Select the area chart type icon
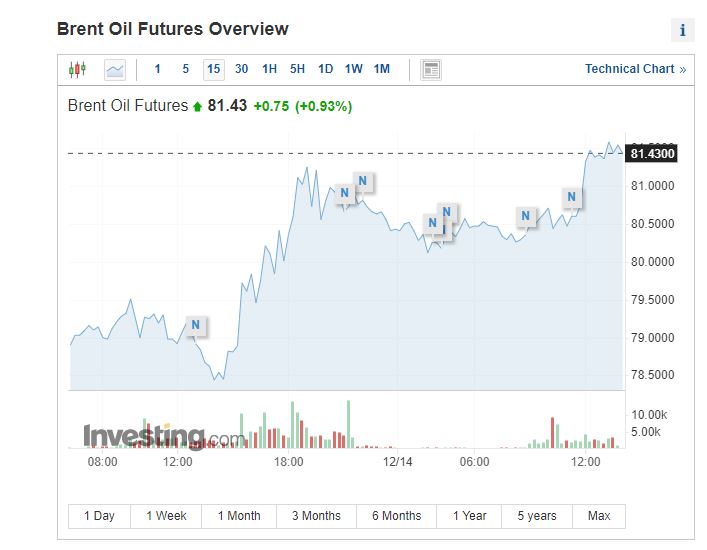The height and width of the screenshot is (550, 707). pyautogui.click(x=115, y=69)
